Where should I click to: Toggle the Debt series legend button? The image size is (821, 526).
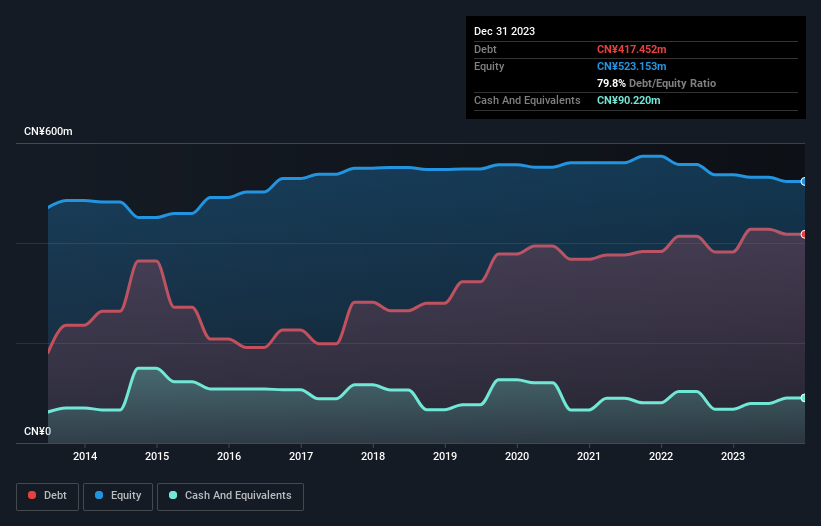[48, 496]
